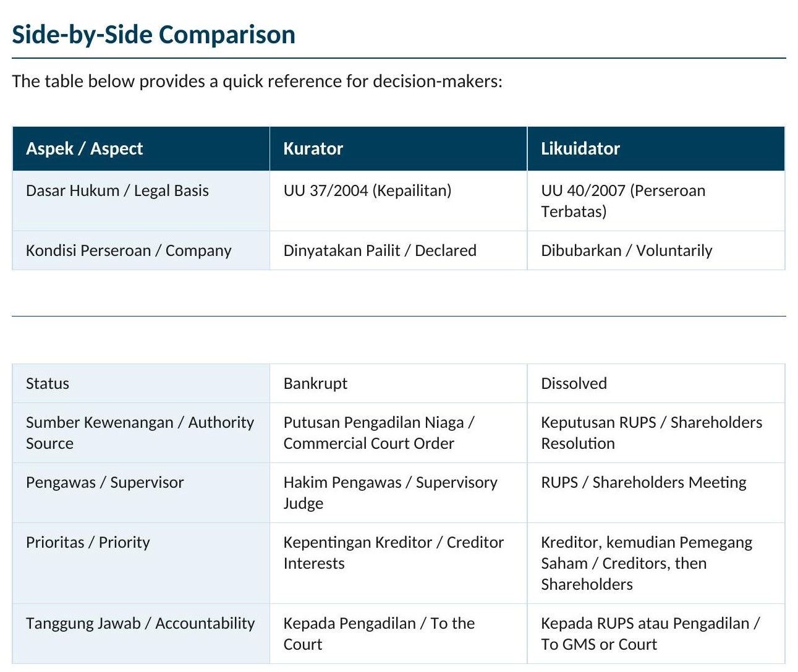
Task: Click the Side-by-Side Comparison heading
Action: pos(153,35)
